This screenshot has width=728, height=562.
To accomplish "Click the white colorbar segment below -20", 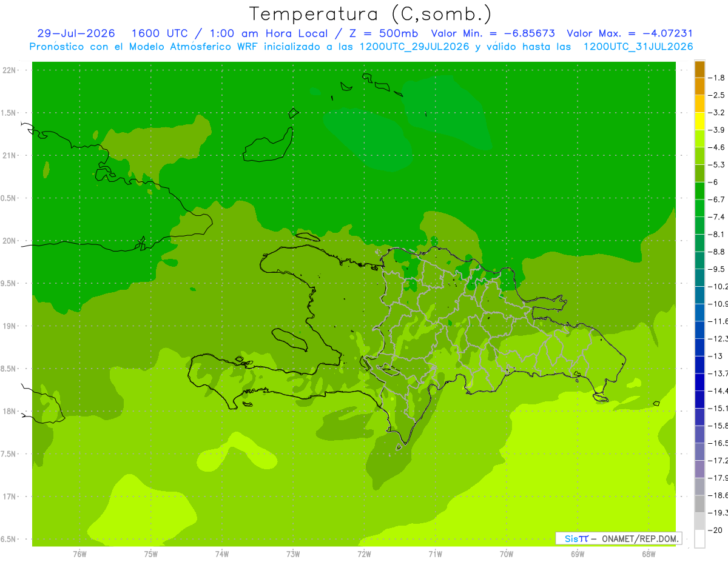I will pos(699,539).
